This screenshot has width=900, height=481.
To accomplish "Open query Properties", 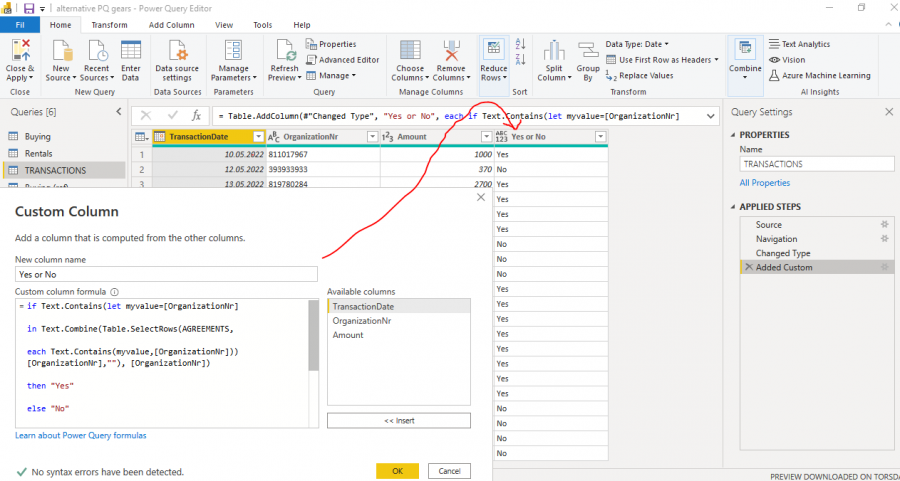I will pyautogui.click(x=331, y=44).
